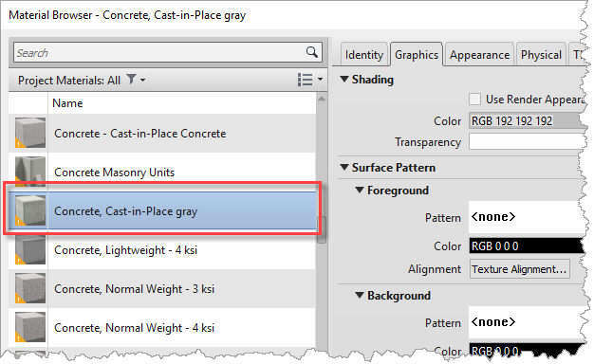Switch to the Appearance tab
This screenshot has height=364, width=594.
[x=479, y=55]
